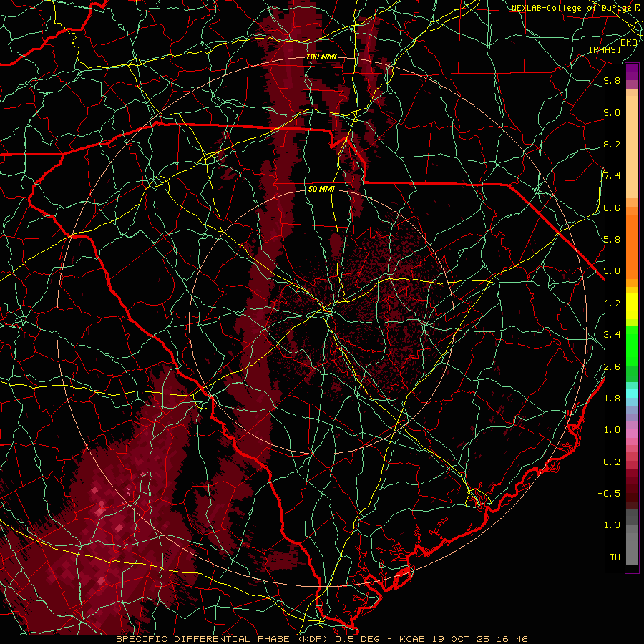Click the -1.3 scale value label
This screenshot has width=644, height=644.
(x=609, y=525)
